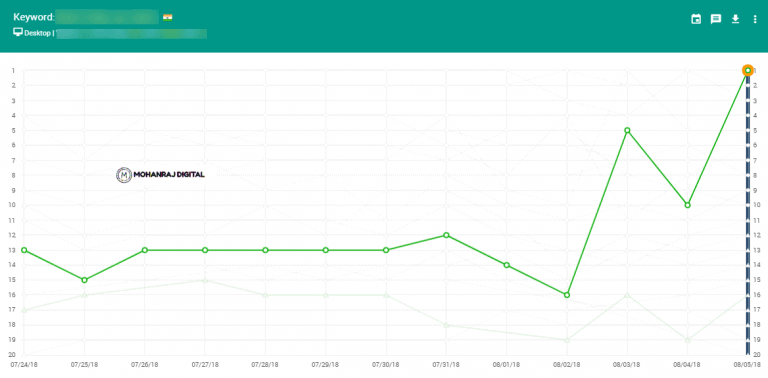Click the 08/03/18 date label
The height and width of the screenshot is (378, 768).
pos(627,365)
